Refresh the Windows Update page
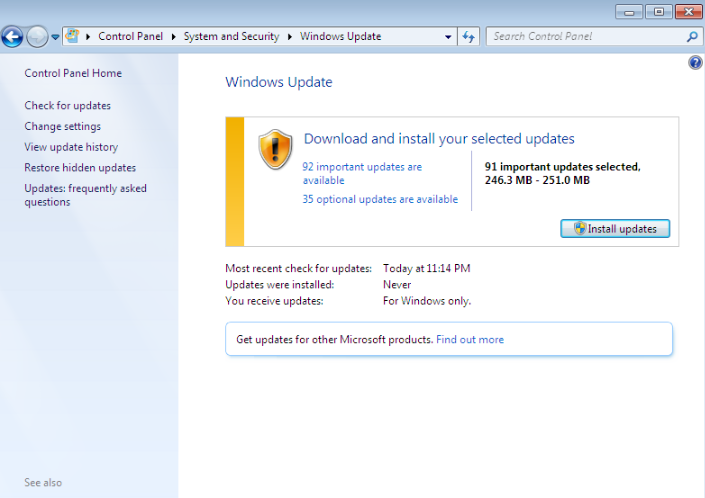This screenshot has height=498, width=705. [469, 36]
